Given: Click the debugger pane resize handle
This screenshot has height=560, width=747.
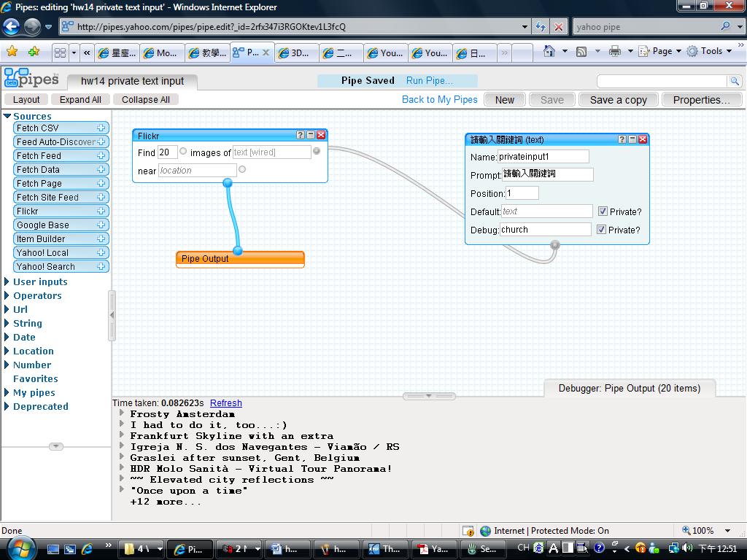Looking at the screenshot, I should pos(429,396).
